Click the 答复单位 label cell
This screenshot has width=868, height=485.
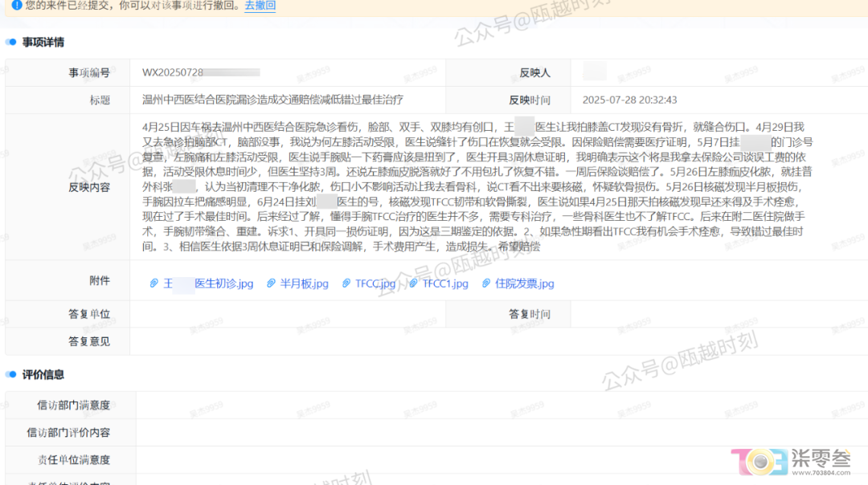point(68,314)
